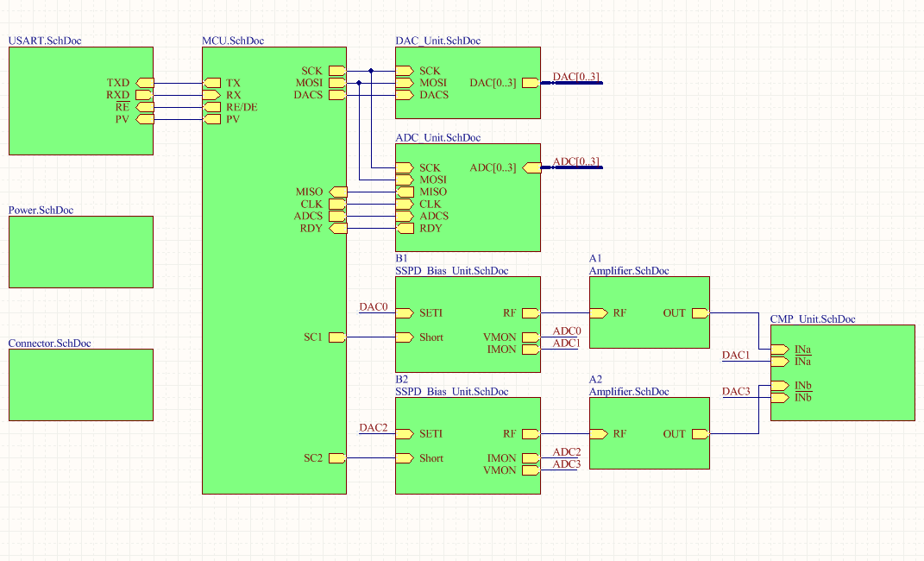Select the RF input port on A2 amplifier
This screenshot has width=924, height=561.
tap(599, 434)
